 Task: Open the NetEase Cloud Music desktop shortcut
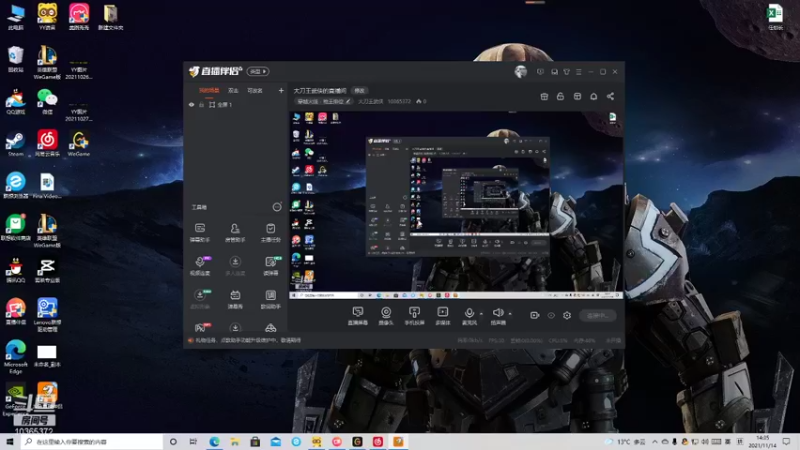(47, 143)
